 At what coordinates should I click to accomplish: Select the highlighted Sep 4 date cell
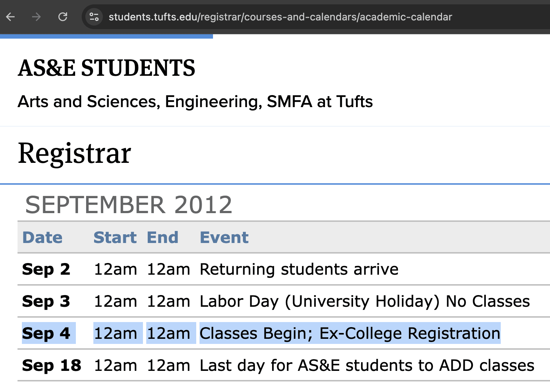point(46,333)
